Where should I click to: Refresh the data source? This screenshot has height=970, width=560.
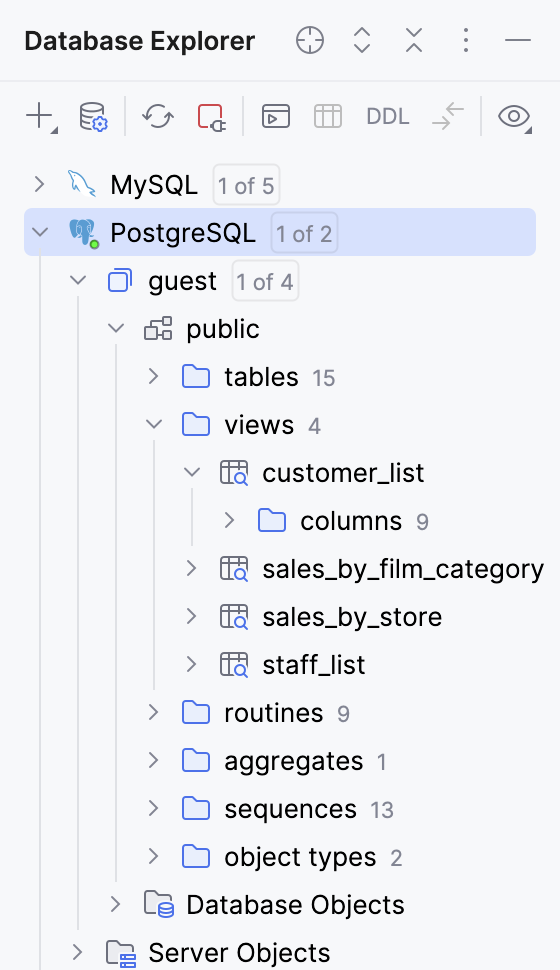tap(158, 116)
